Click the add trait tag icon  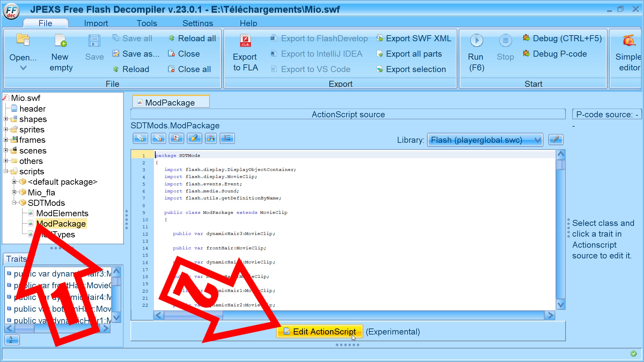[141, 138]
